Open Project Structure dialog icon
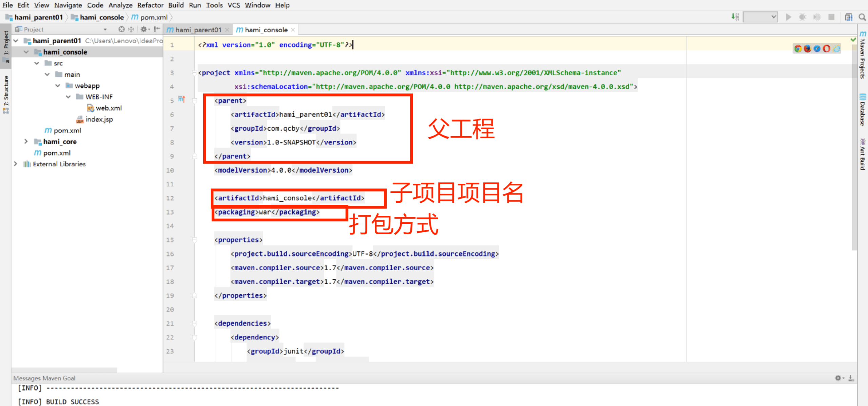 pyautogui.click(x=848, y=17)
